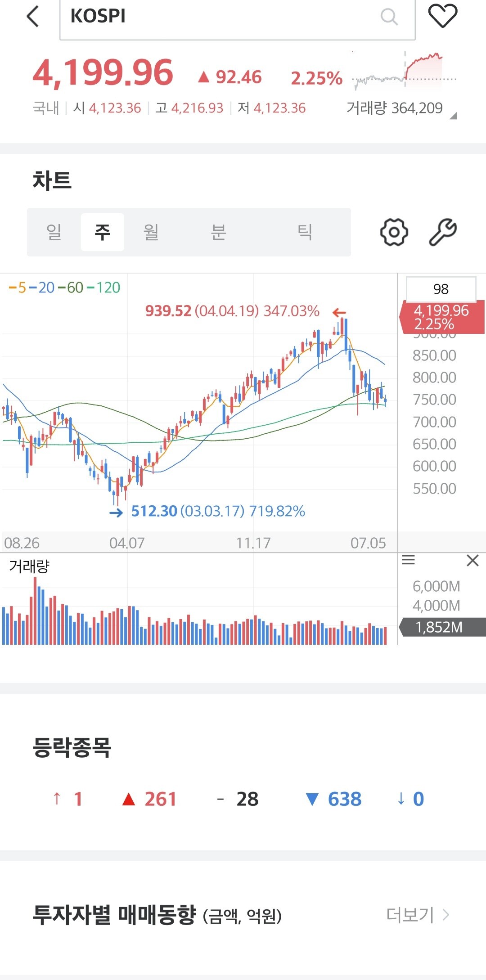This screenshot has height=980, width=486.
Task: Switch to the monthly (월) chart tab
Action: coord(151,232)
